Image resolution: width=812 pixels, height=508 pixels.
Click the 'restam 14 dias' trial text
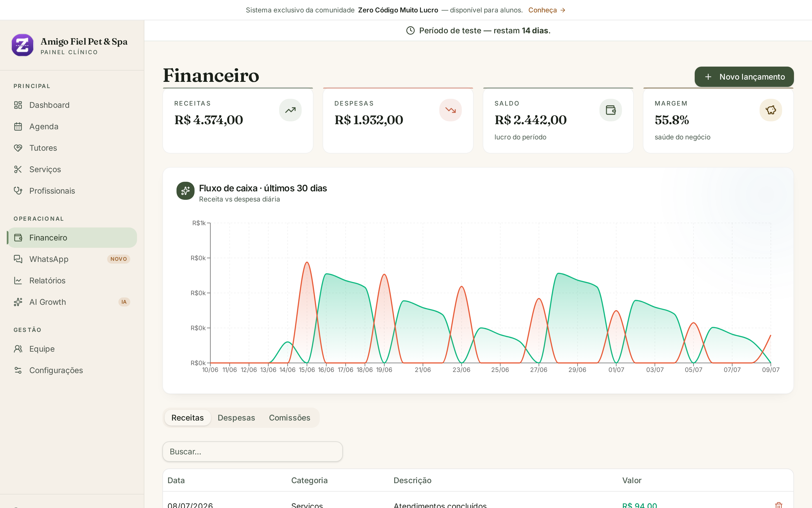(x=522, y=30)
